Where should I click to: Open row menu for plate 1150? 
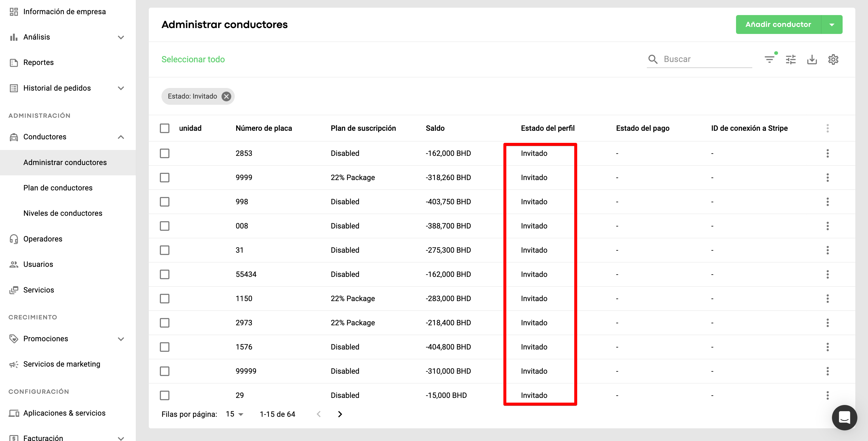pos(827,298)
